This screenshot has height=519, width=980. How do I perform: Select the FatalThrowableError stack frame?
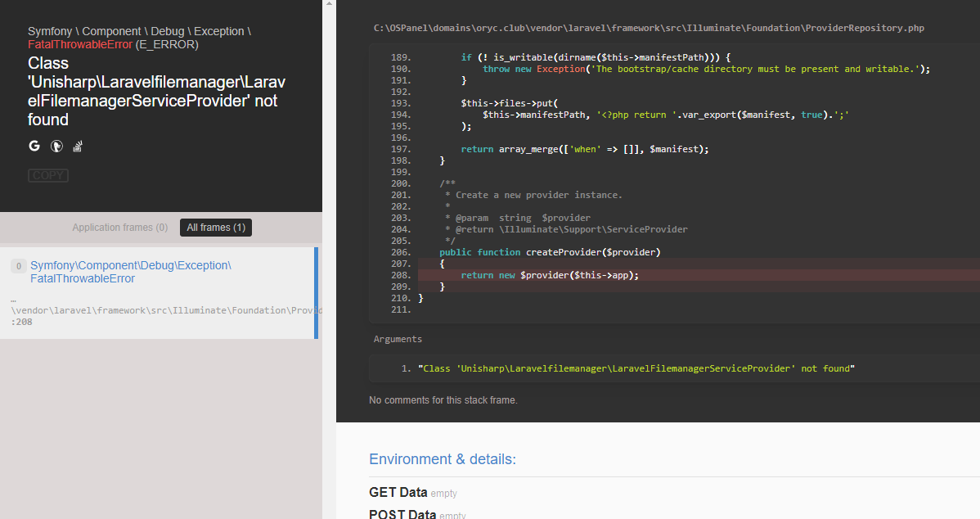click(x=131, y=270)
